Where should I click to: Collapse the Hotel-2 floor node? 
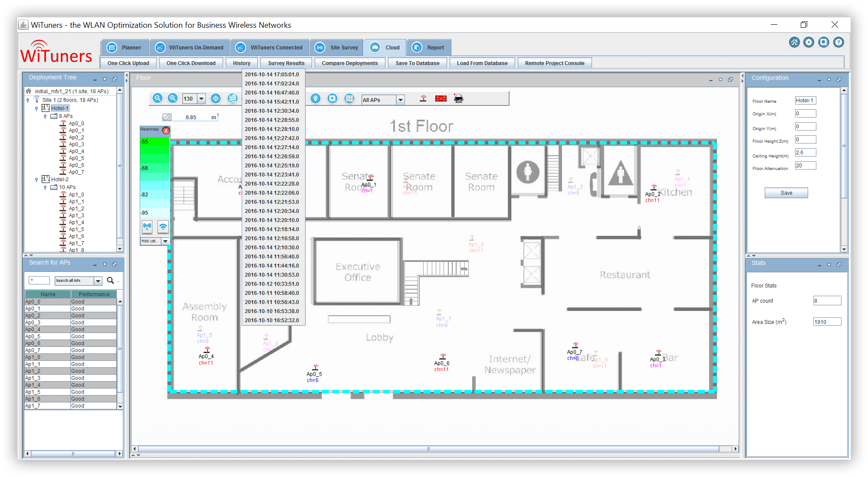pos(36,180)
